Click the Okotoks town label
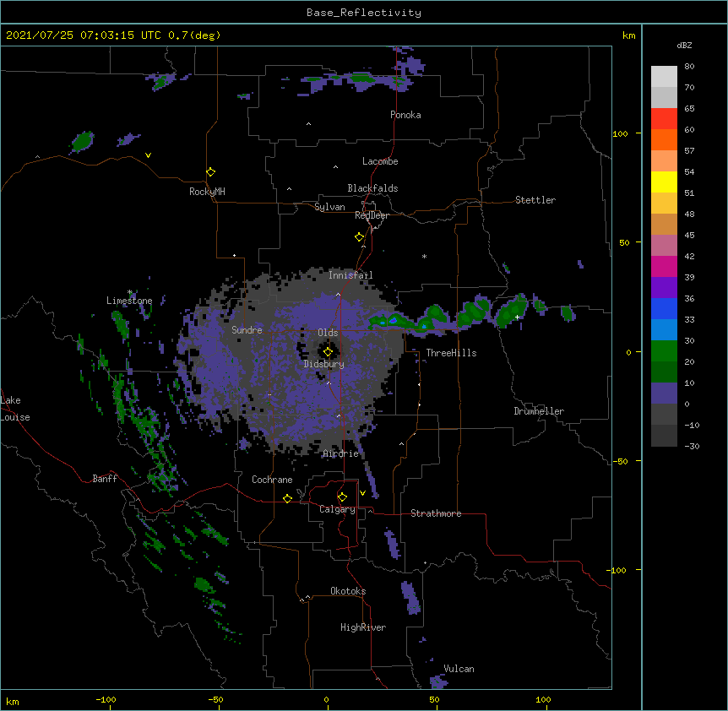The height and width of the screenshot is (711, 728). tap(348, 591)
